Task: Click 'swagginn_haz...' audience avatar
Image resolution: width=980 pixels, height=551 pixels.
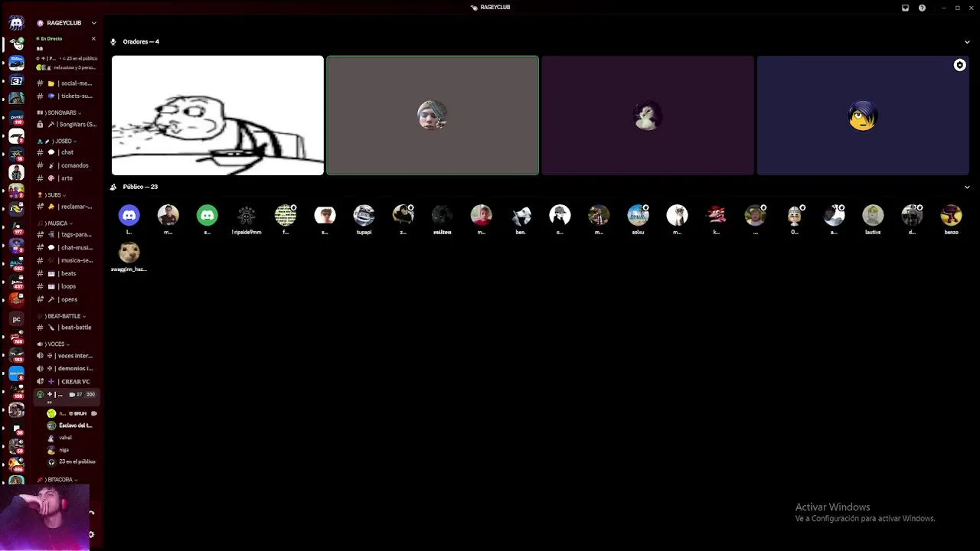Action: pos(129,252)
